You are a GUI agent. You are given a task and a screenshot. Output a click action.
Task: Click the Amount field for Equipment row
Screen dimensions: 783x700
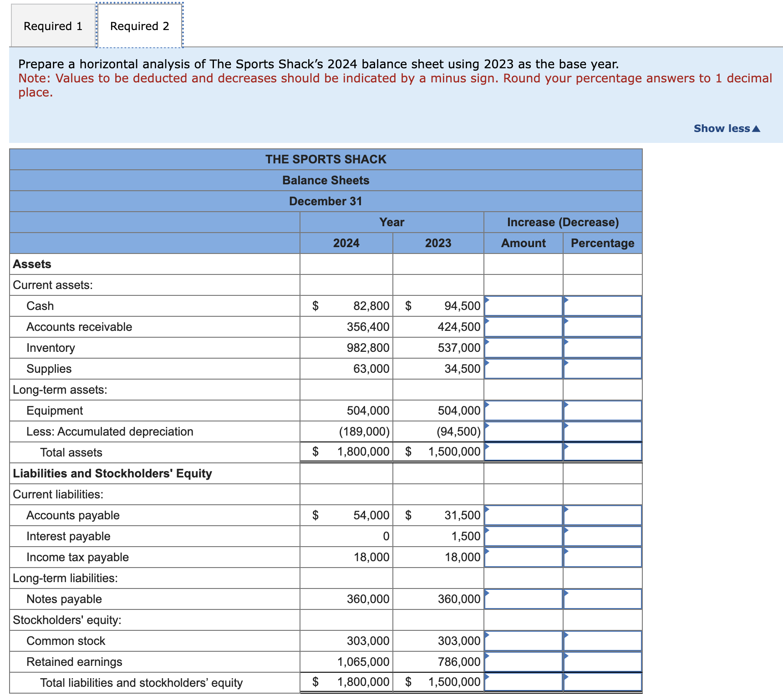coord(524,411)
